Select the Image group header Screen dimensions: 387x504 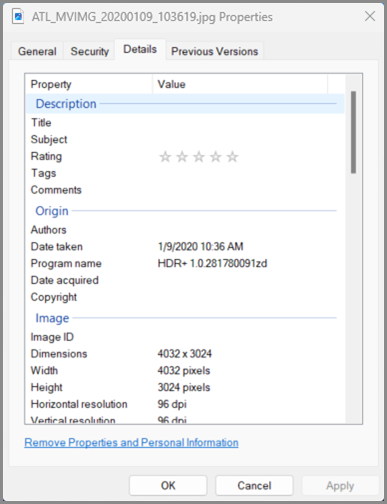coord(185,318)
